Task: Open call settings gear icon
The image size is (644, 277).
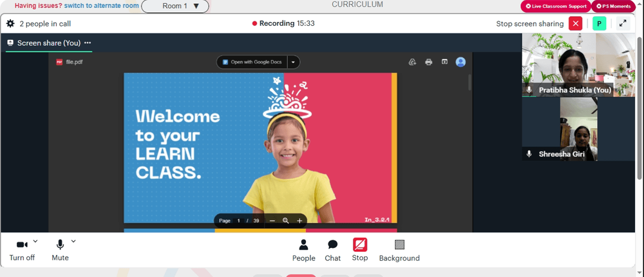Action: coord(10,23)
